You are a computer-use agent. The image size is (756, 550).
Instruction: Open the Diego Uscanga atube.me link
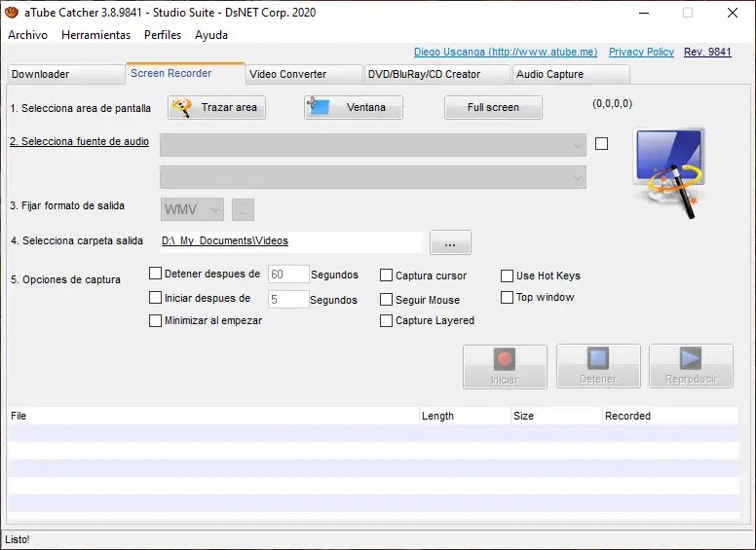[x=506, y=52]
